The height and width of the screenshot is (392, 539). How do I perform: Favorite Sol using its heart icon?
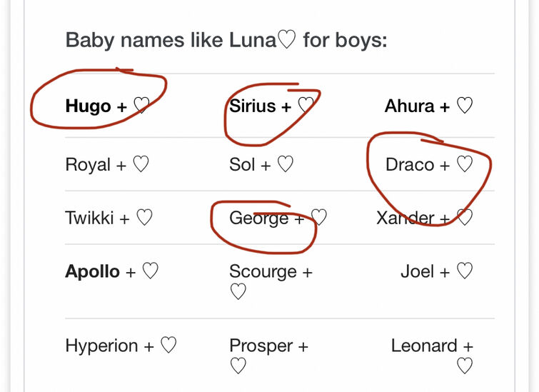pyautogui.click(x=286, y=164)
